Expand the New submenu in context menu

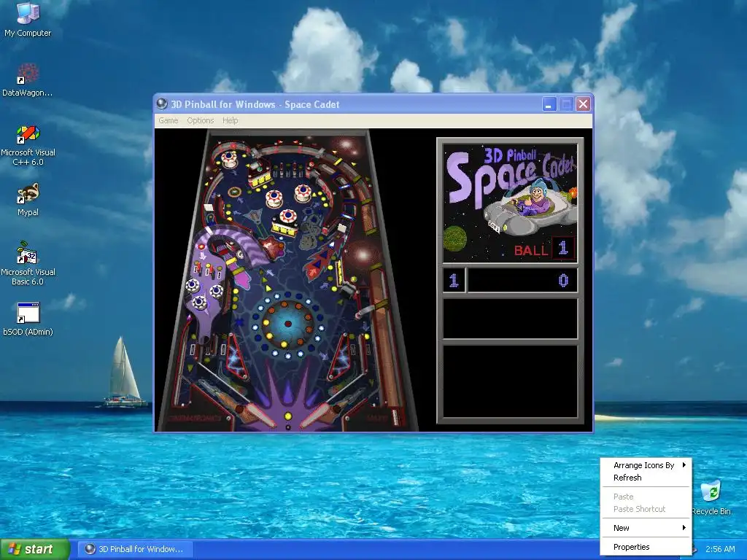[x=646, y=528]
